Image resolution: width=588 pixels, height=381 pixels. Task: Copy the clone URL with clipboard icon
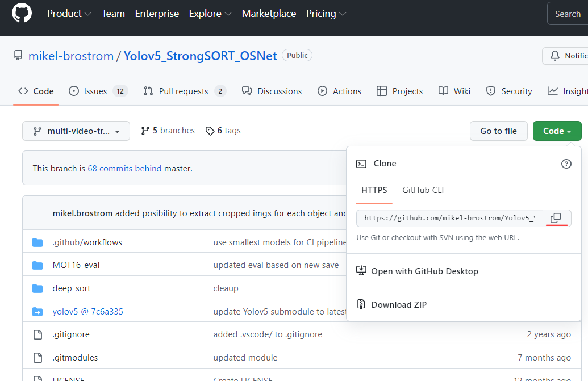coord(556,218)
